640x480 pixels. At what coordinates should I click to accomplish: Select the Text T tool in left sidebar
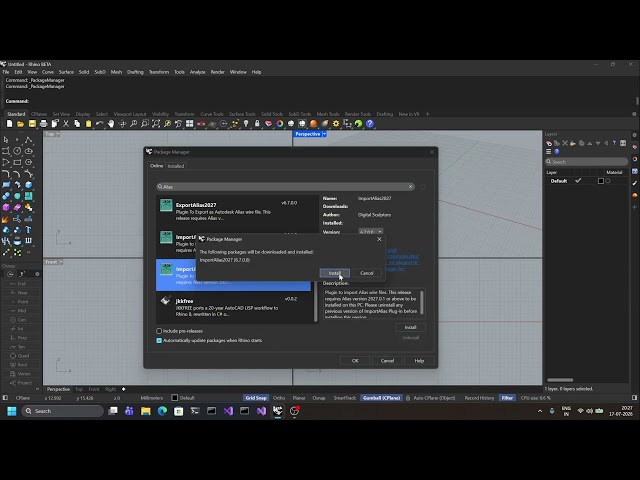pos(29,230)
